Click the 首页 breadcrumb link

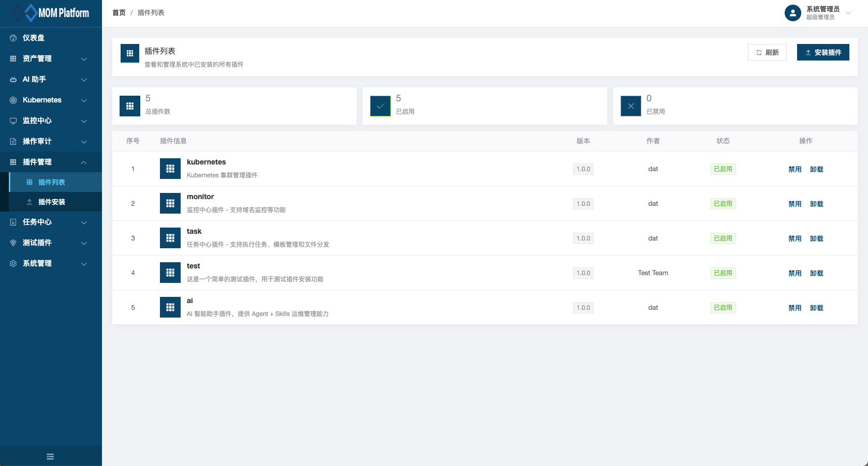119,13
